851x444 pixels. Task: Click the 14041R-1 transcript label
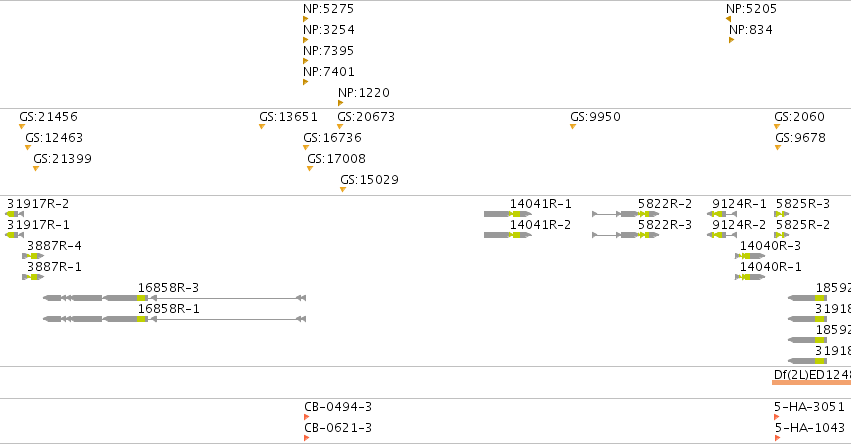(541, 204)
